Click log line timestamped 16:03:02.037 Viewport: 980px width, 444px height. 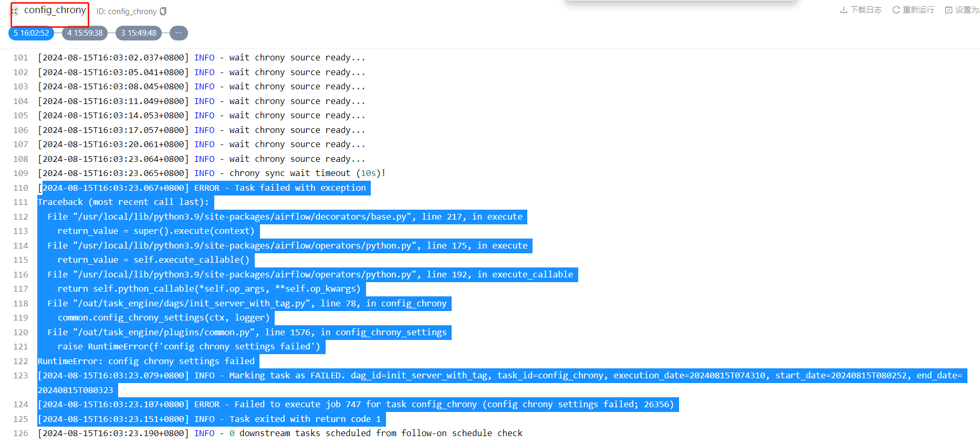pos(201,58)
